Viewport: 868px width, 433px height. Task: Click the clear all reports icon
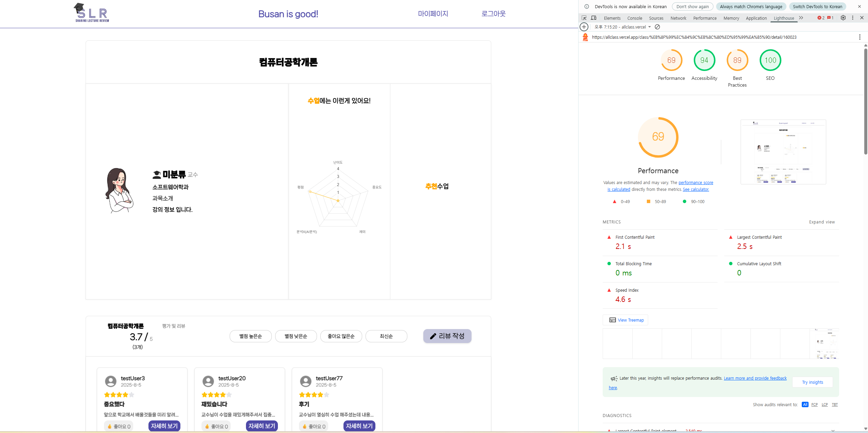(657, 27)
